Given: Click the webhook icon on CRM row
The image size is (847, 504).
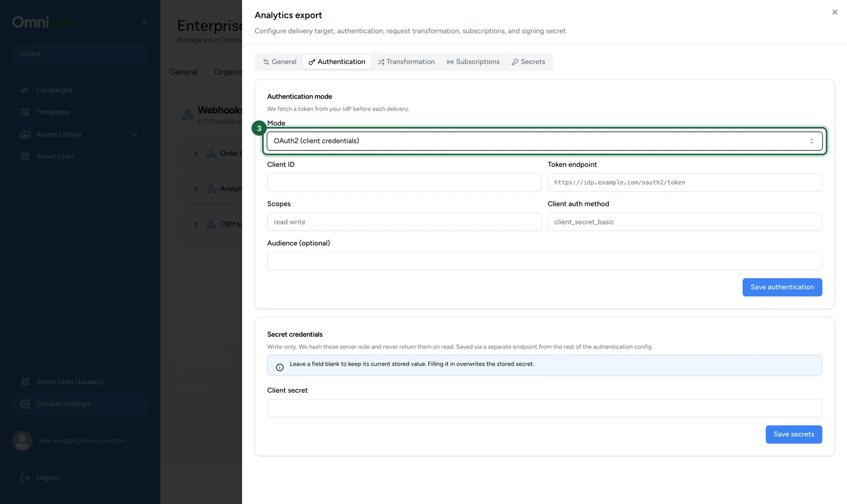Looking at the screenshot, I should (x=211, y=224).
